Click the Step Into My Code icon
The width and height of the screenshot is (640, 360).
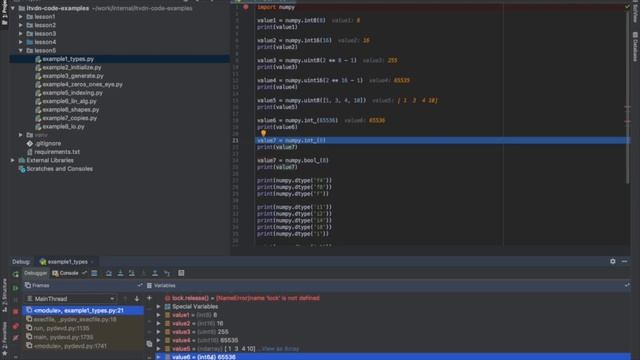pos(131,273)
